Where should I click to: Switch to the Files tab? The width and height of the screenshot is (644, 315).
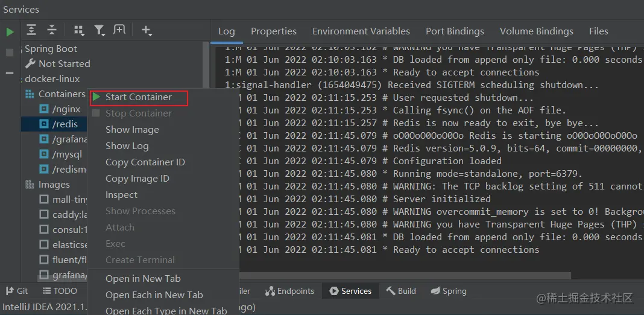click(x=598, y=31)
